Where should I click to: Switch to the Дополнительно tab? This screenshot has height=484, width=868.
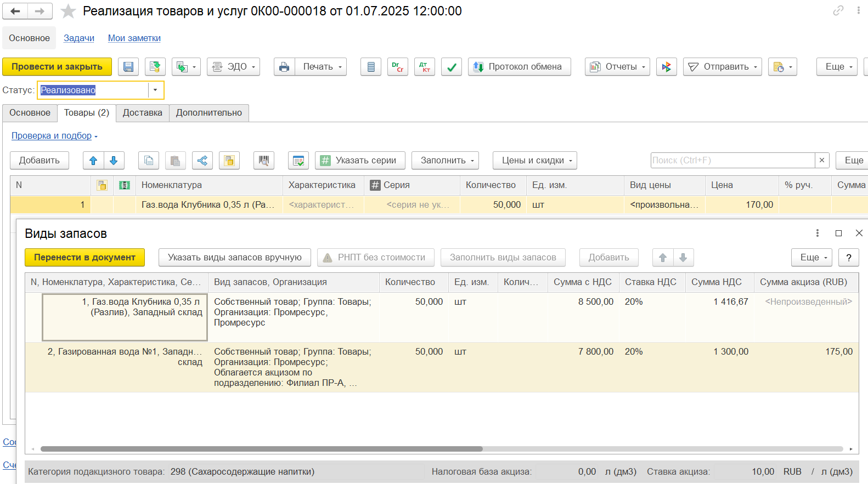tap(208, 112)
